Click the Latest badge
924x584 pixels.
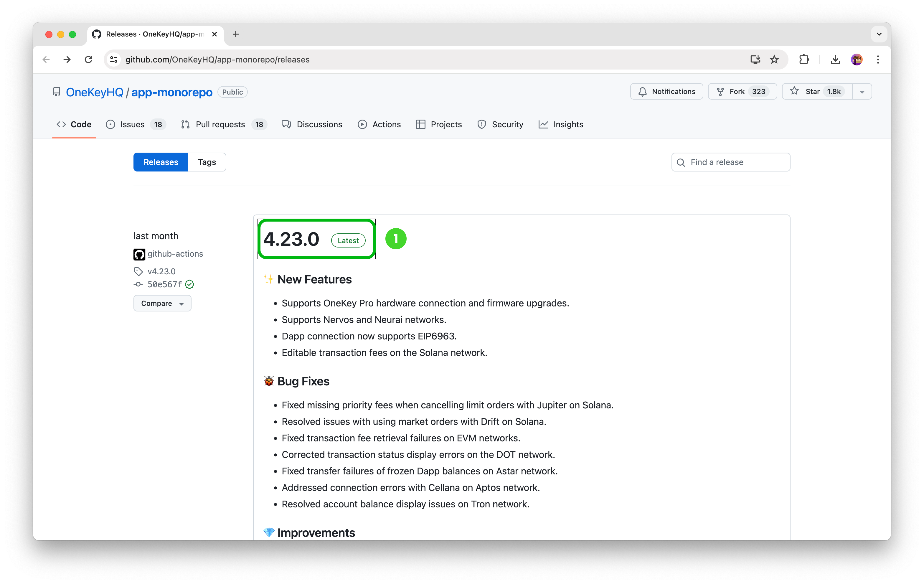pos(348,241)
